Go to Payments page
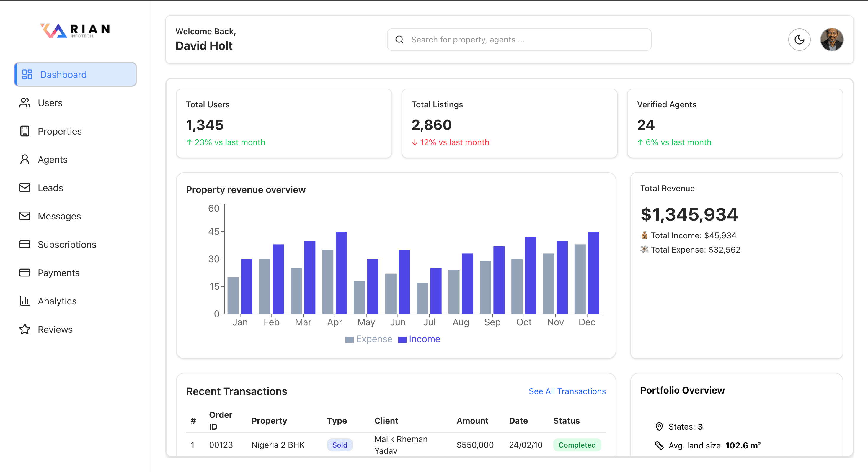Screen dimensions: 868x472 pyautogui.click(x=76, y=272)
